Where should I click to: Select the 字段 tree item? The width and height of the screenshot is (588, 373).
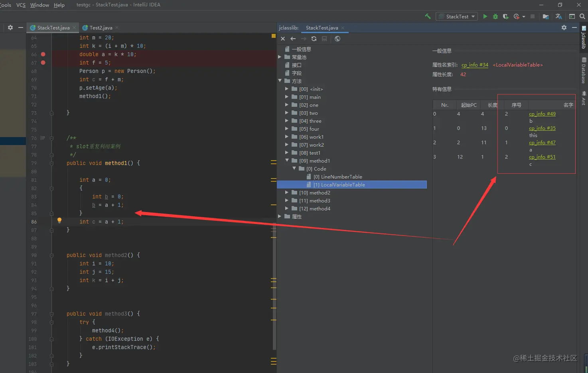296,73
